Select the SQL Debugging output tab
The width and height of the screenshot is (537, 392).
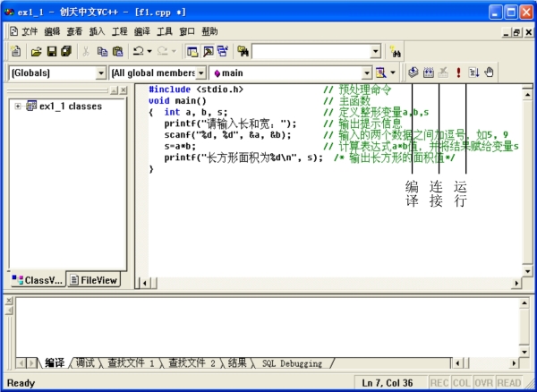click(x=292, y=362)
